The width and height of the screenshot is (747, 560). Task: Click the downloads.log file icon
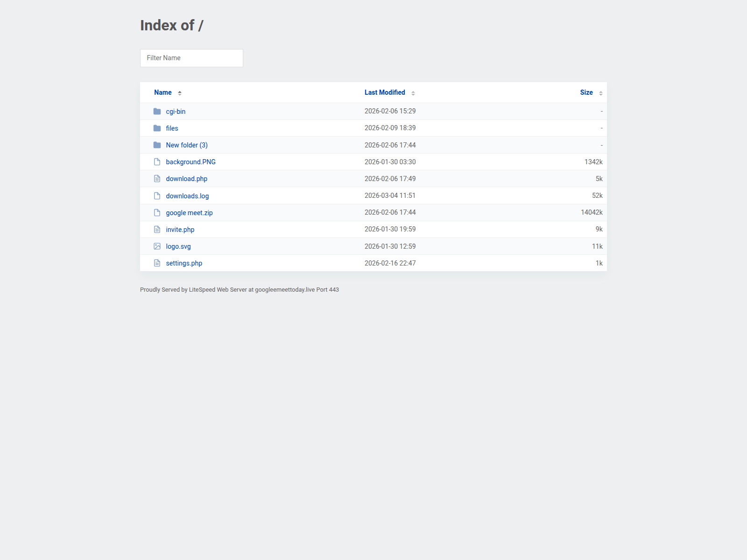point(157,196)
